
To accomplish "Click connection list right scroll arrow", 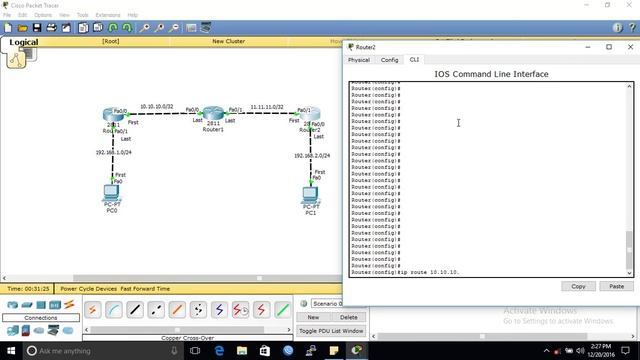I will tap(289, 330).
